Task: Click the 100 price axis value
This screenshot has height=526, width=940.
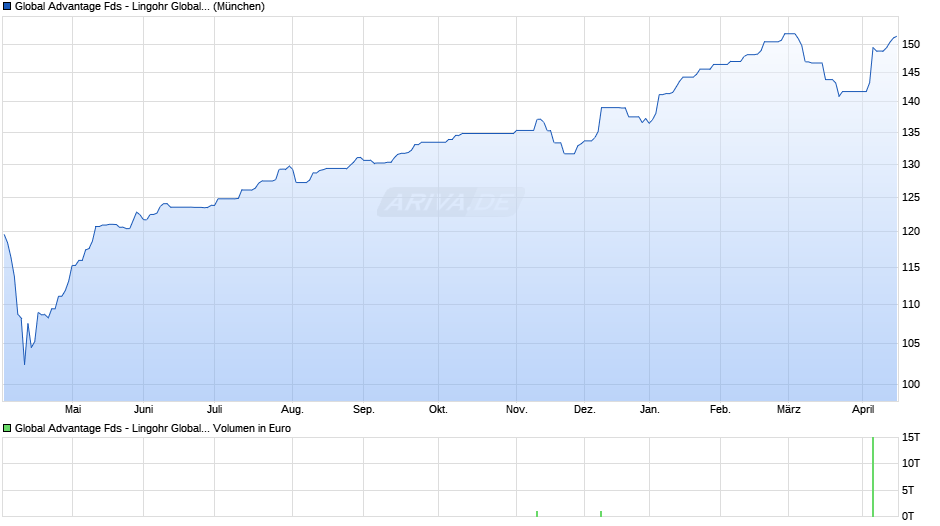Action: tap(911, 384)
